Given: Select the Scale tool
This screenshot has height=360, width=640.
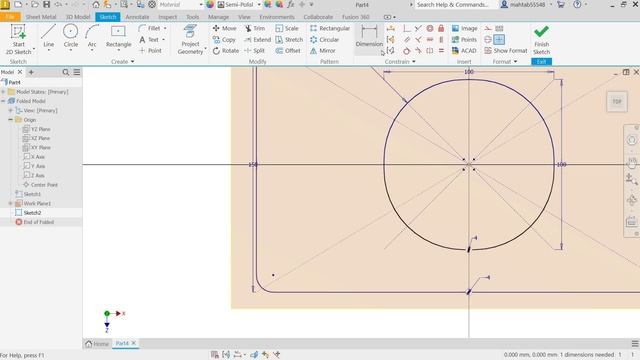Looking at the screenshot, I should coord(287,28).
